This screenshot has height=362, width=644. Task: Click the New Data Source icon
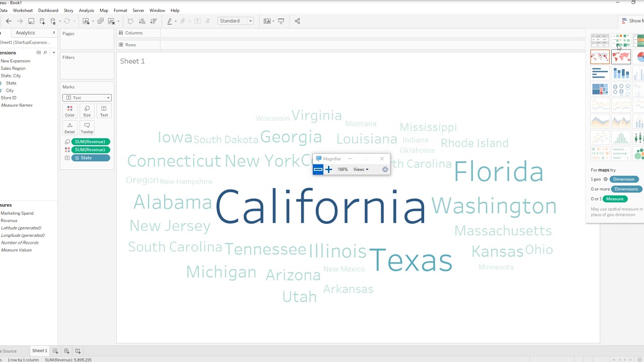coord(42,21)
